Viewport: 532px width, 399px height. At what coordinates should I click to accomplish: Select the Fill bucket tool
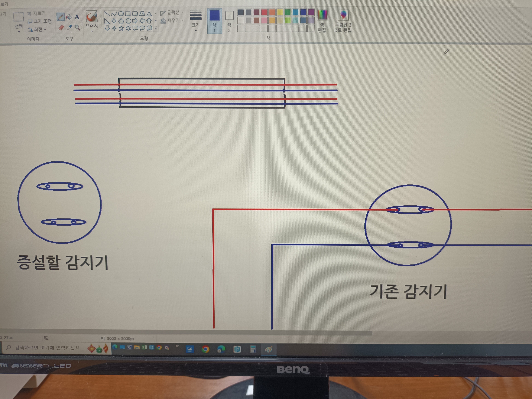tap(69, 17)
